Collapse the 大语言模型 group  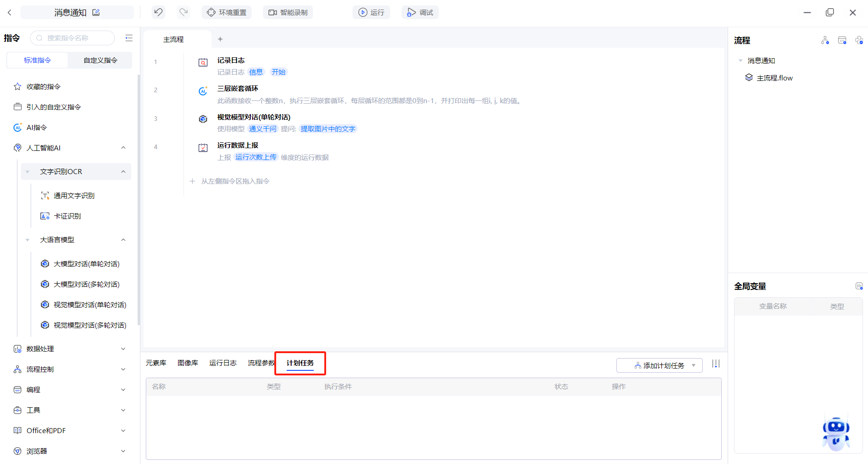(123, 240)
